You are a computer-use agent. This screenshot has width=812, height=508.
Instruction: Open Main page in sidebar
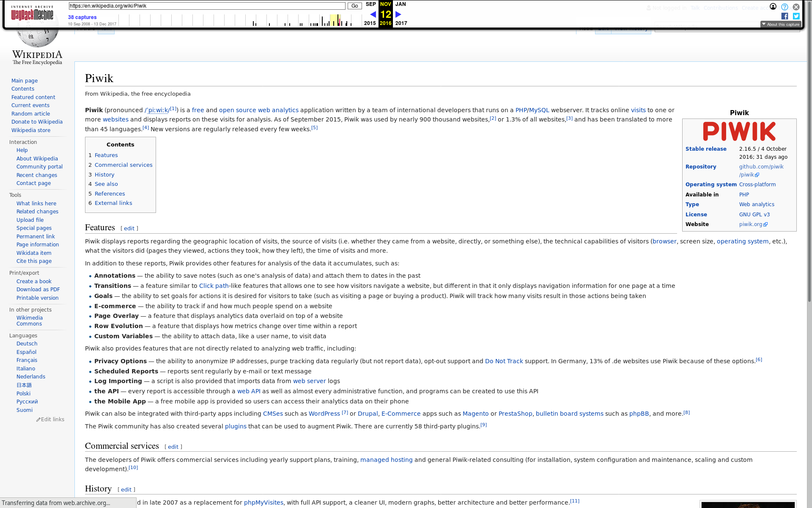25,81
